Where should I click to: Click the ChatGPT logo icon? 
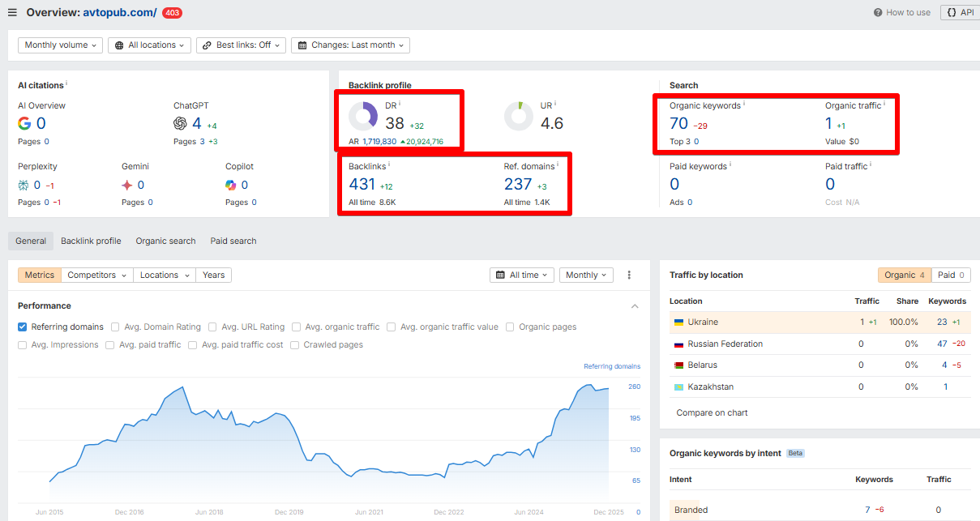pos(180,124)
